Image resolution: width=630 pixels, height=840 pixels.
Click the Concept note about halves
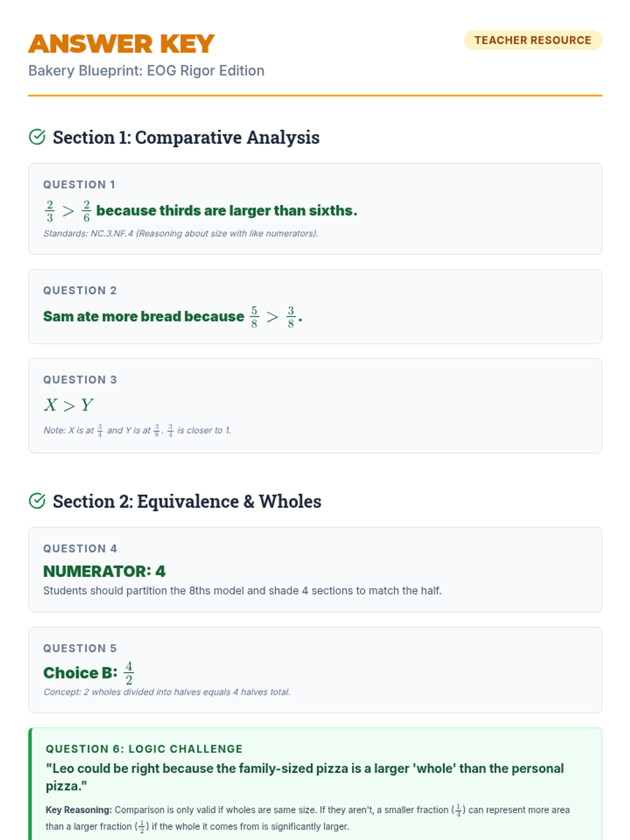166,692
